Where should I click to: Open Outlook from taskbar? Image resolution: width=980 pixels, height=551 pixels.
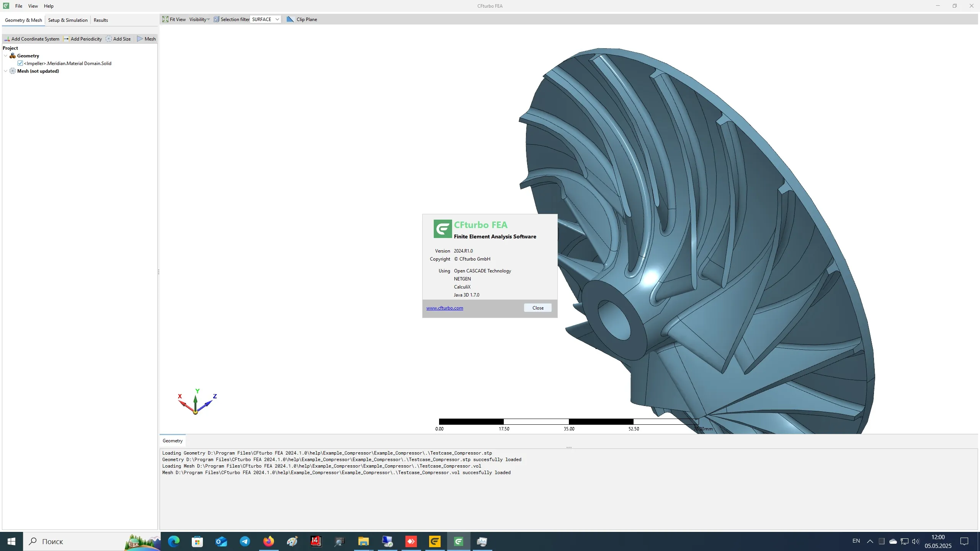221,541
